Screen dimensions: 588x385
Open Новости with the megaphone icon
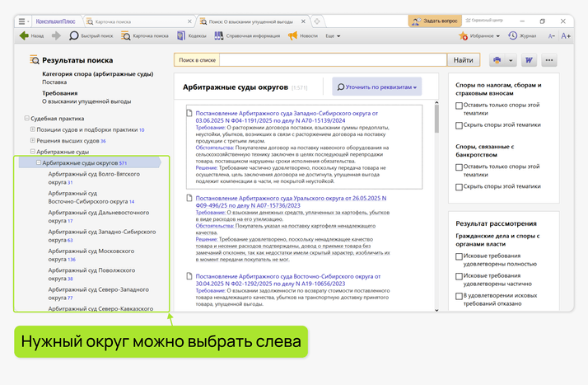[302, 35]
